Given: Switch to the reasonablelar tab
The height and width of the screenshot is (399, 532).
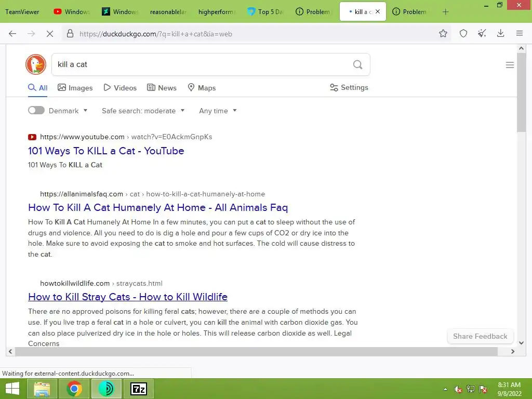Looking at the screenshot, I should pos(168,12).
